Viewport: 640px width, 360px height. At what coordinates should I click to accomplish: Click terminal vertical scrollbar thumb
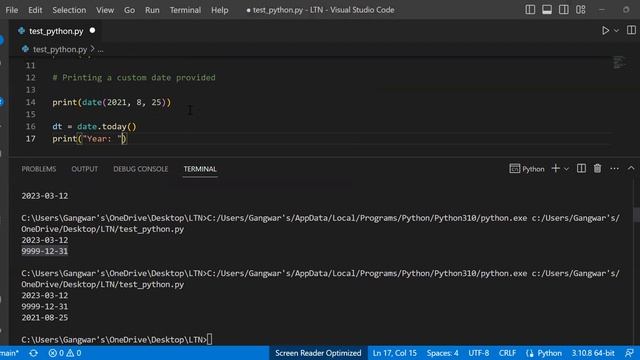pyautogui.click(x=636, y=215)
